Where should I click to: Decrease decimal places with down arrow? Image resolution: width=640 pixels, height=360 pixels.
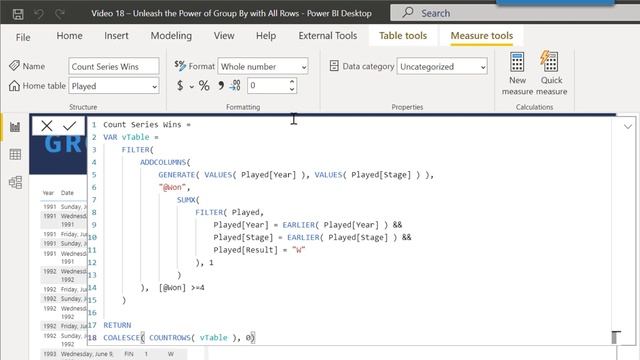(x=292, y=89)
